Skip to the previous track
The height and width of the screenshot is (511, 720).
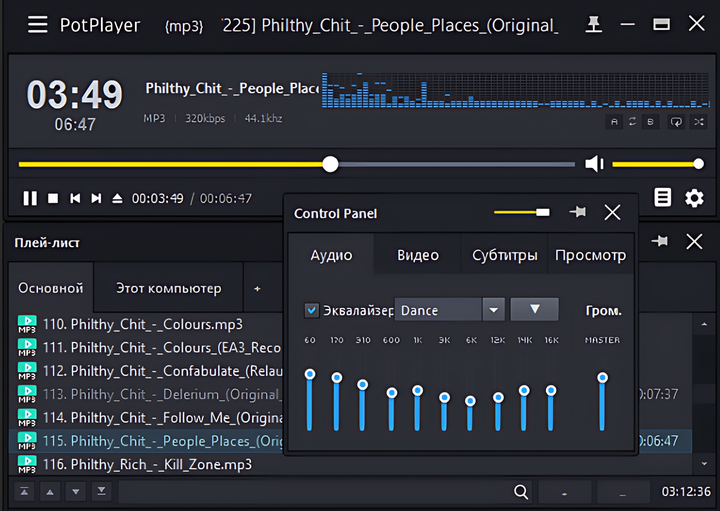coord(75,198)
